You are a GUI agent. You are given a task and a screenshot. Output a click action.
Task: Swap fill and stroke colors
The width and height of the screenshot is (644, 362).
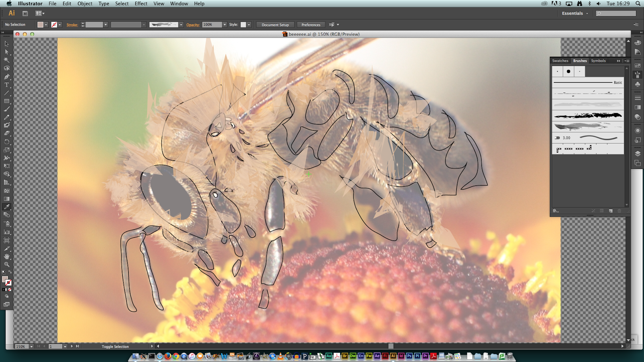(10, 272)
